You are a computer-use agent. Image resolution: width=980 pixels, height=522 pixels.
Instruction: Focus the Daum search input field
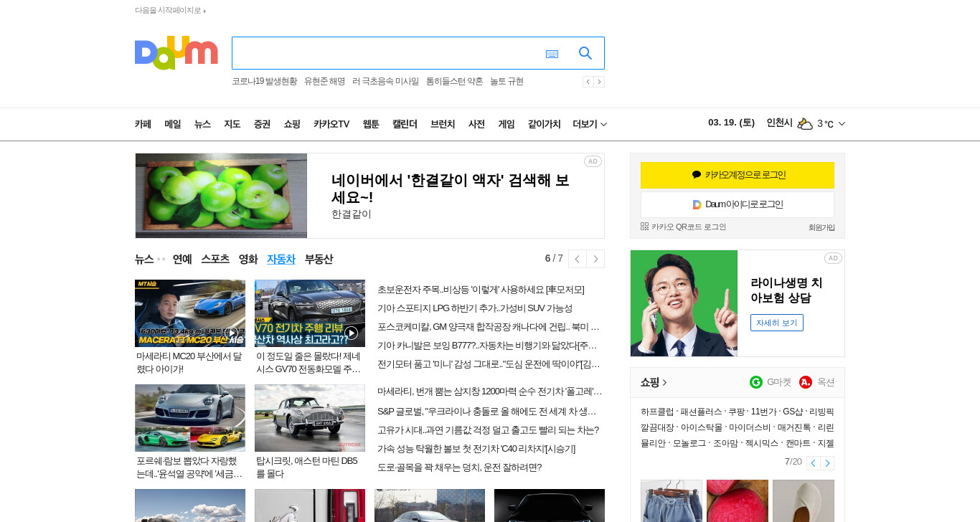(x=386, y=53)
